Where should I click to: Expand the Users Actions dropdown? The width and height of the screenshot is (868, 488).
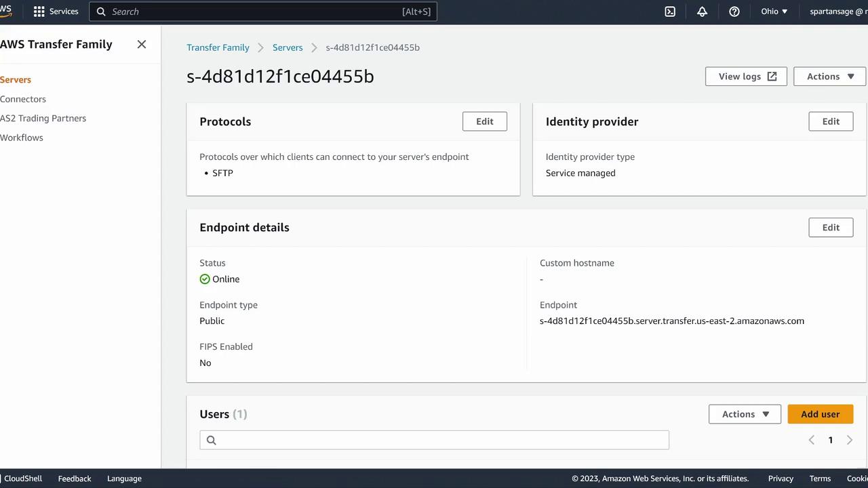tap(745, 414)
